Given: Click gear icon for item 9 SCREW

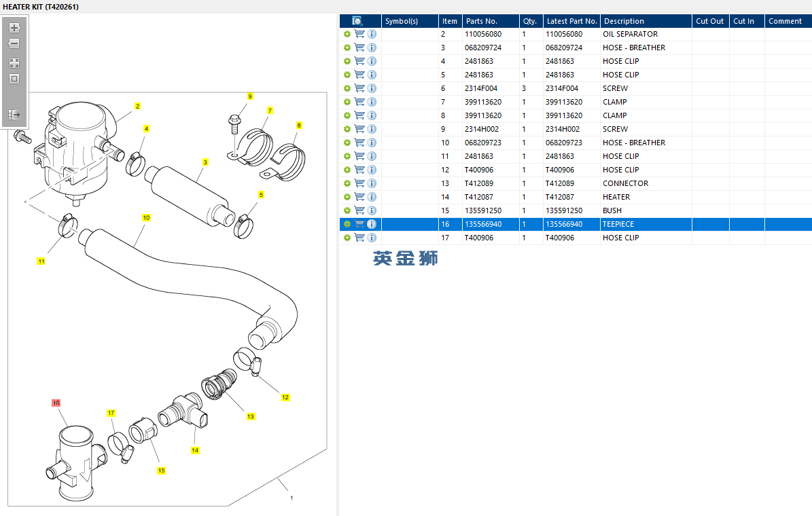Looking at the screenshot, I should coord(347,129).
